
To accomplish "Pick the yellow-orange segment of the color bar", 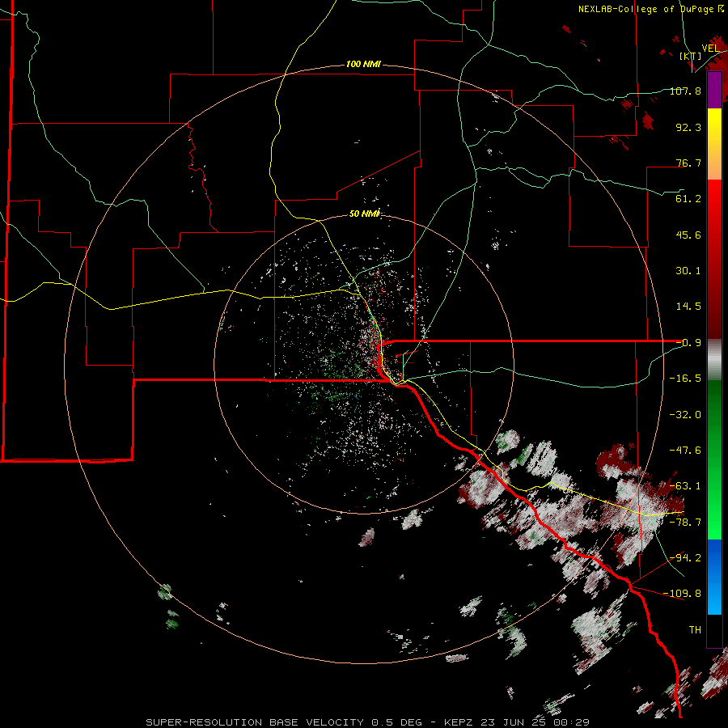I will [x=714, y=144].
